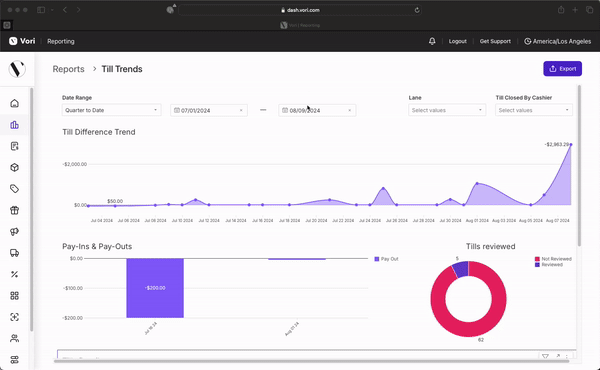Open the Lane select values dropdown

447,110
